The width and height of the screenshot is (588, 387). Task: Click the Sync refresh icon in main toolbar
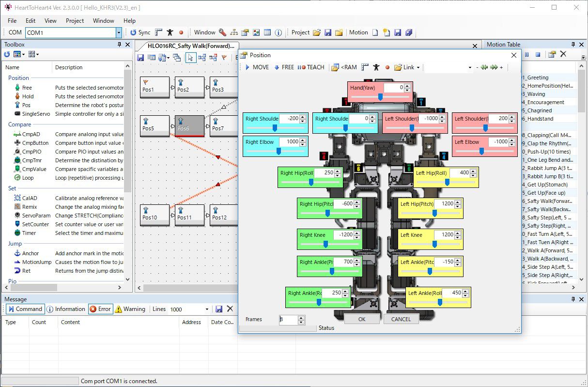coord(133,32)
